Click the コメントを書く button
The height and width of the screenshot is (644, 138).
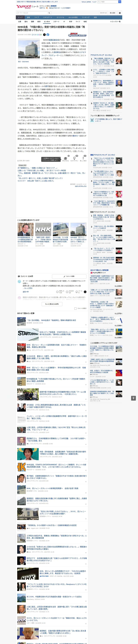point(69,276)
